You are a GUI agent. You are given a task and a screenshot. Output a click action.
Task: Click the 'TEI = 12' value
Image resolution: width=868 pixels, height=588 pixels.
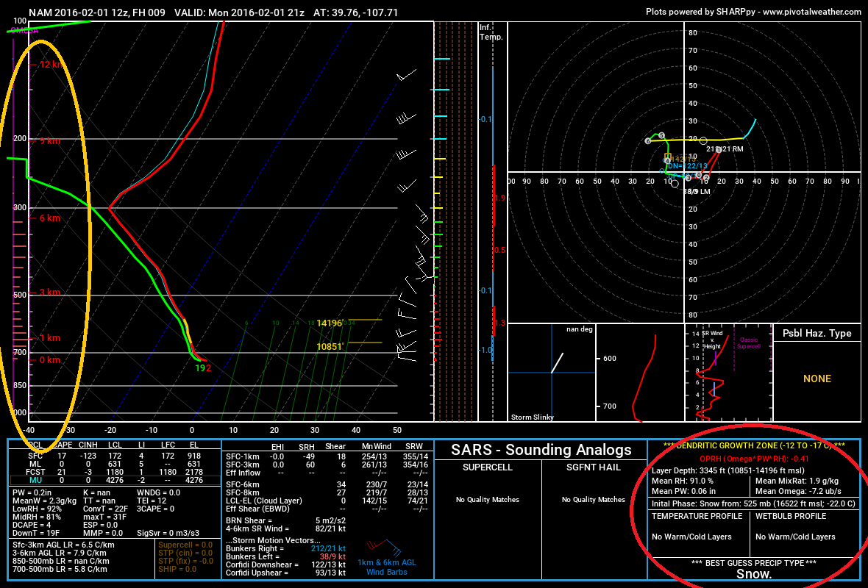[152, 501]
